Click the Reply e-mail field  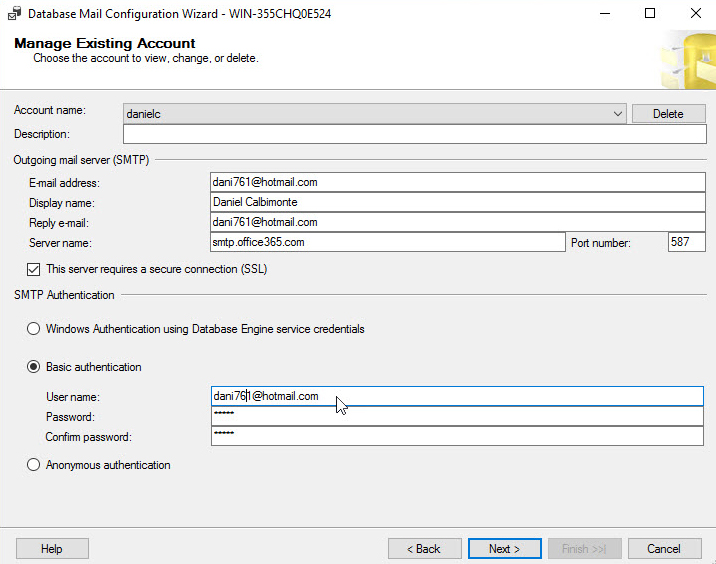[x=458, y=222]
